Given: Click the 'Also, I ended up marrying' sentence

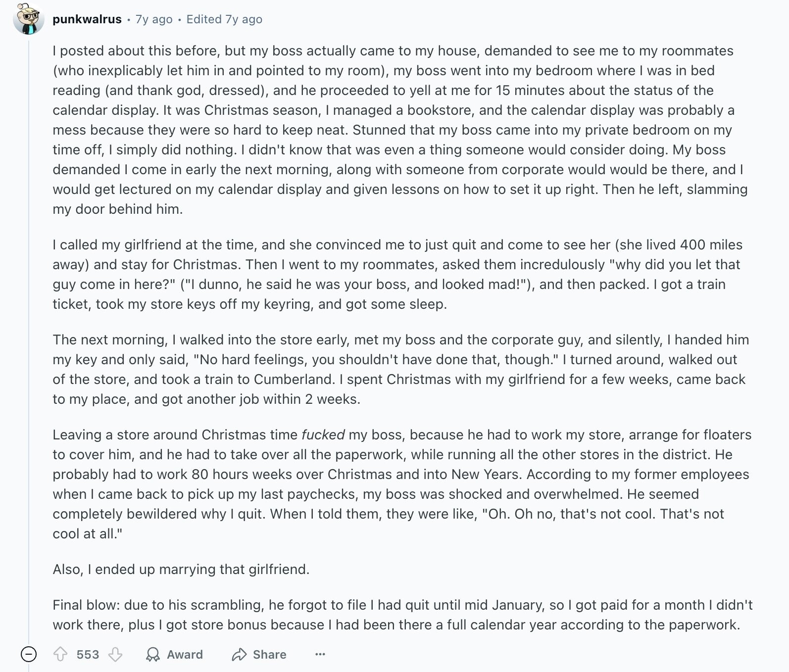Looking at the screenshot, I should [x=181, y=569].
